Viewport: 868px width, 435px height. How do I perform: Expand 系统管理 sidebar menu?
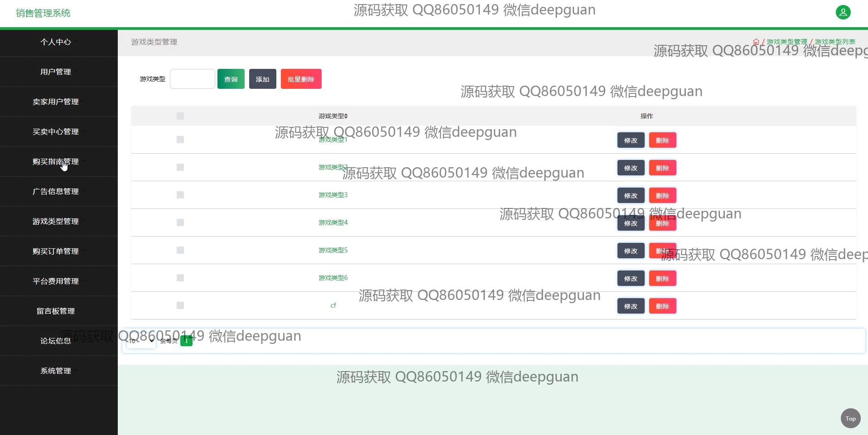coord(56,371)
